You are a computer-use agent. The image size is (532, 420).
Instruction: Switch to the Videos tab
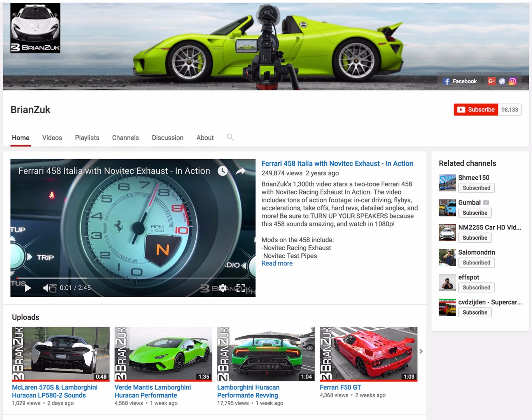(52, 138)
